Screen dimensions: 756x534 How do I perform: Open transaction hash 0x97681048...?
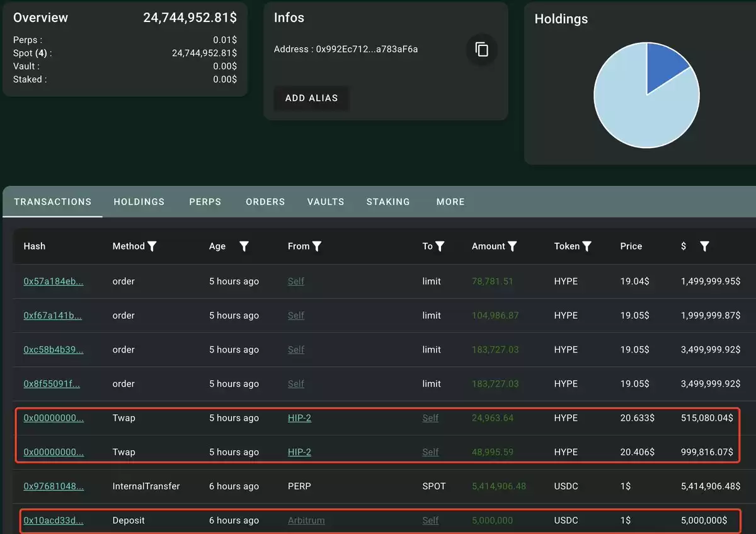[x=54, y=486]
